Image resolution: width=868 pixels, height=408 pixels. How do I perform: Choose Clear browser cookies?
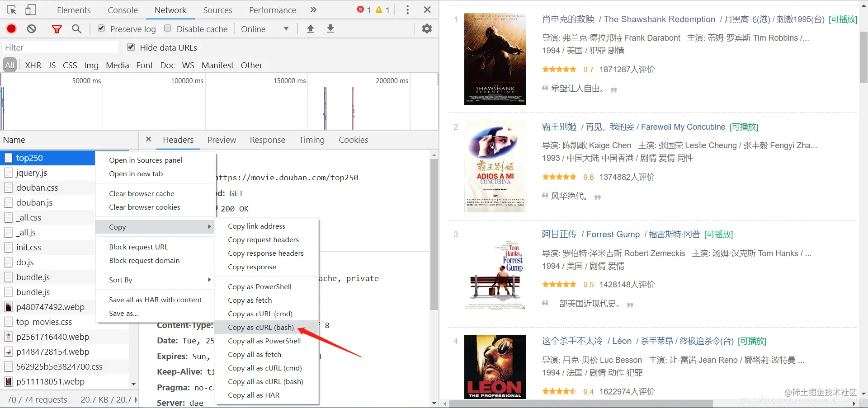tap(155, 207)
